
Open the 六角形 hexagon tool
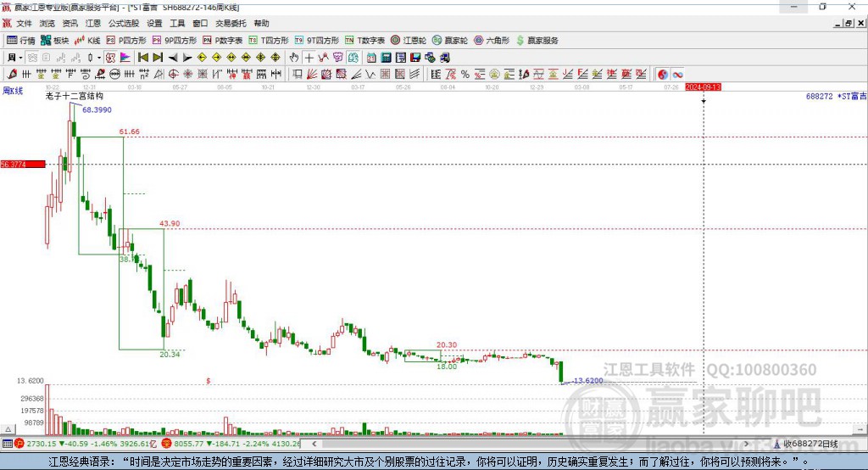point(492,41)
